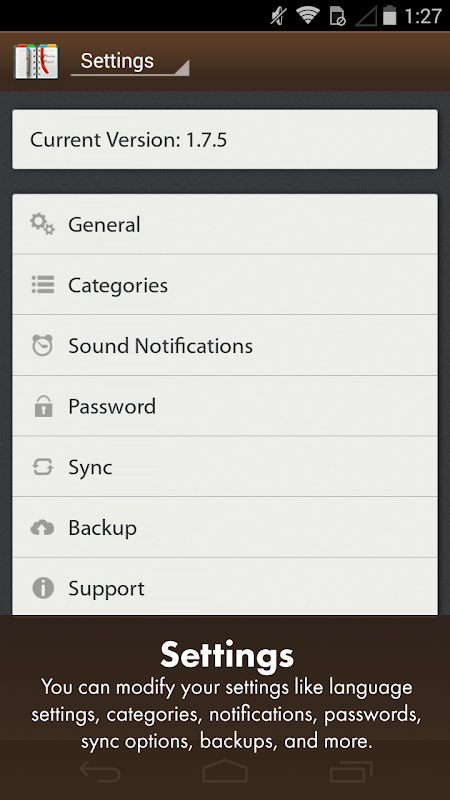Open Sound Notifications settings

coord(225,345)
